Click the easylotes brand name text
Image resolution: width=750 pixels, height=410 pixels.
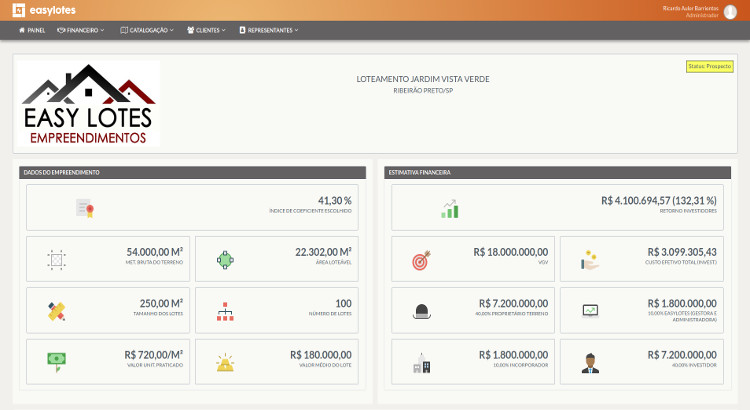point(53,10)
